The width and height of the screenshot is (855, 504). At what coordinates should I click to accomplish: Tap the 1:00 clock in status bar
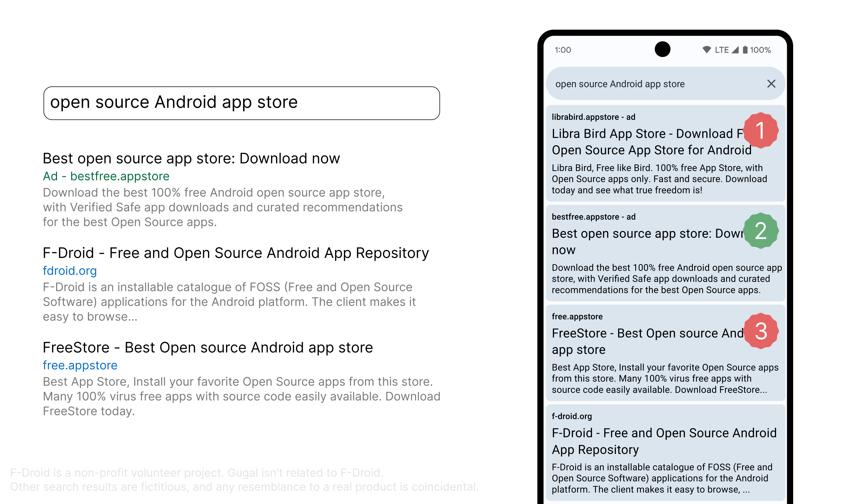tap(563, 50)
